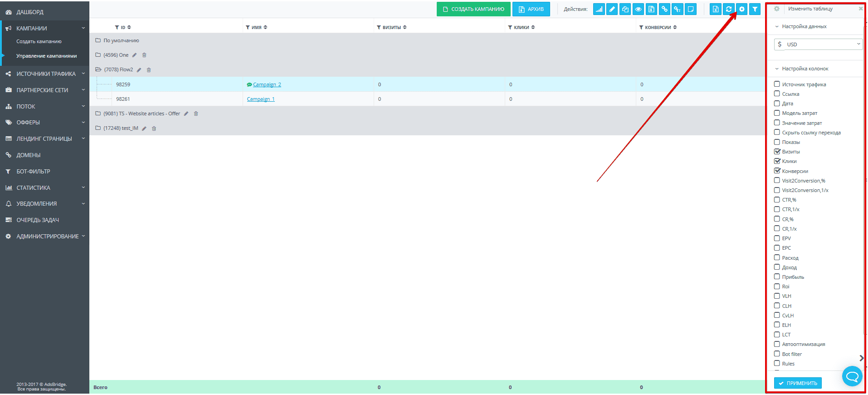868x395 pixels.
Task: Click the pencil edit action icon
Action: [x=612, y=9]
